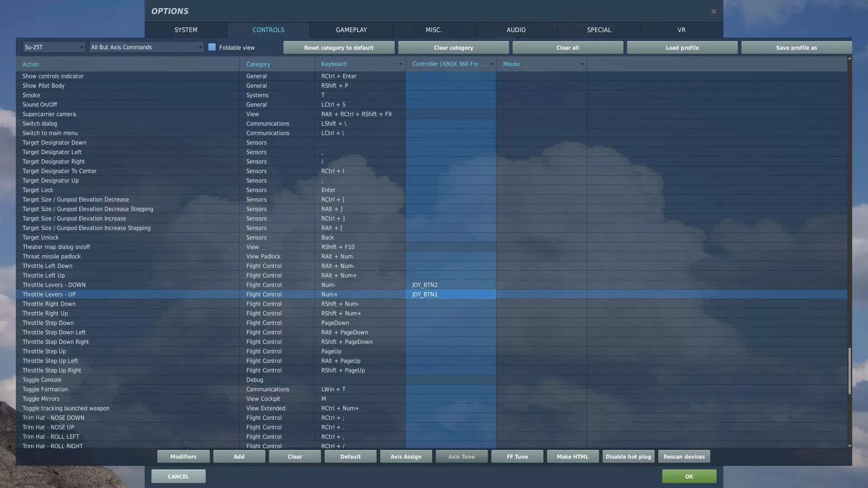
Task: Sort by the Action column header
Action: [x=31, y=64]
